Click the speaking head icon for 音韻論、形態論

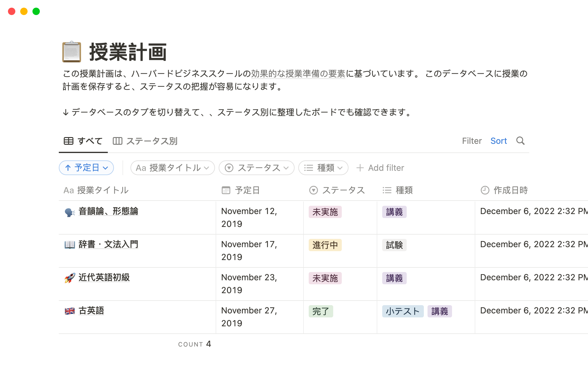click(x=70, y=212)
